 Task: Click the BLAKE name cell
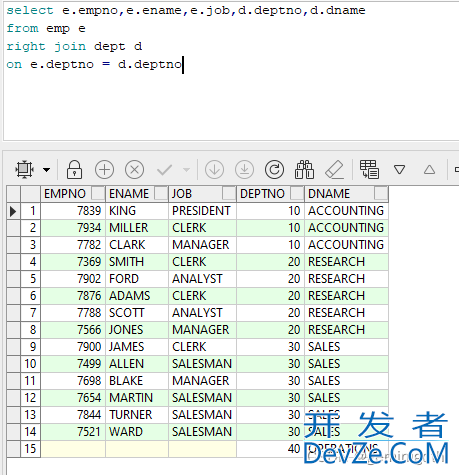(x=137, y=381)
